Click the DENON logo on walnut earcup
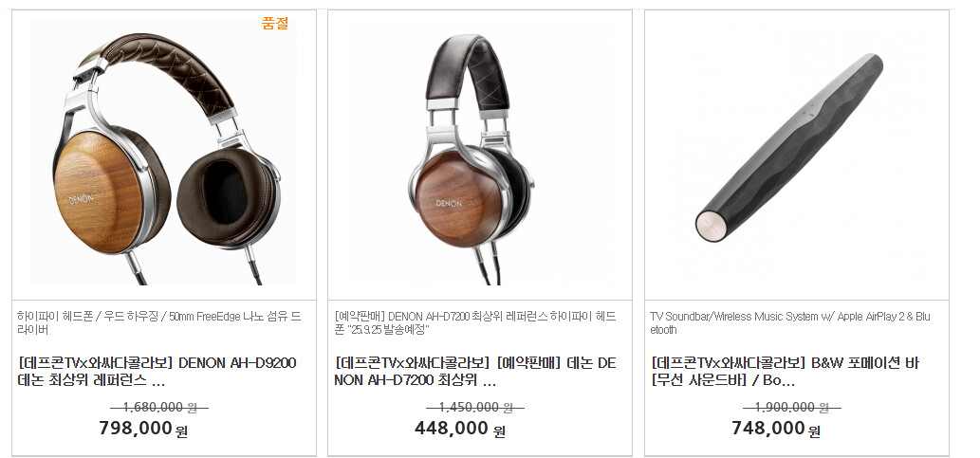This screenshot has width=980, height=458. tap(449, 203)
